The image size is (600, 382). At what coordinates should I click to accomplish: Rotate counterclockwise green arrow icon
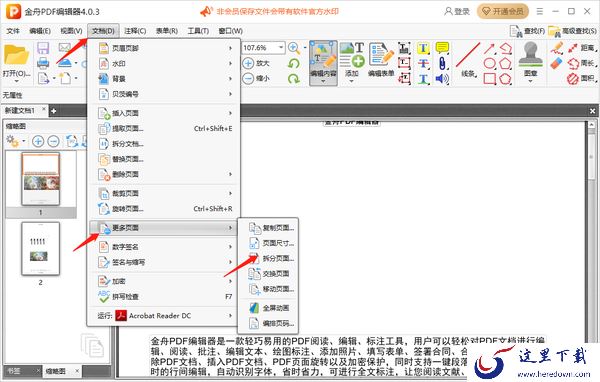[x=294, y=63]
